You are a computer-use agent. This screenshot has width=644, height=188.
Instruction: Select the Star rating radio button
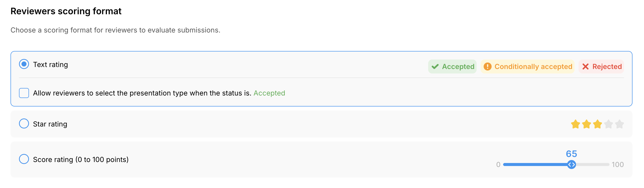(x=24, y=124)
